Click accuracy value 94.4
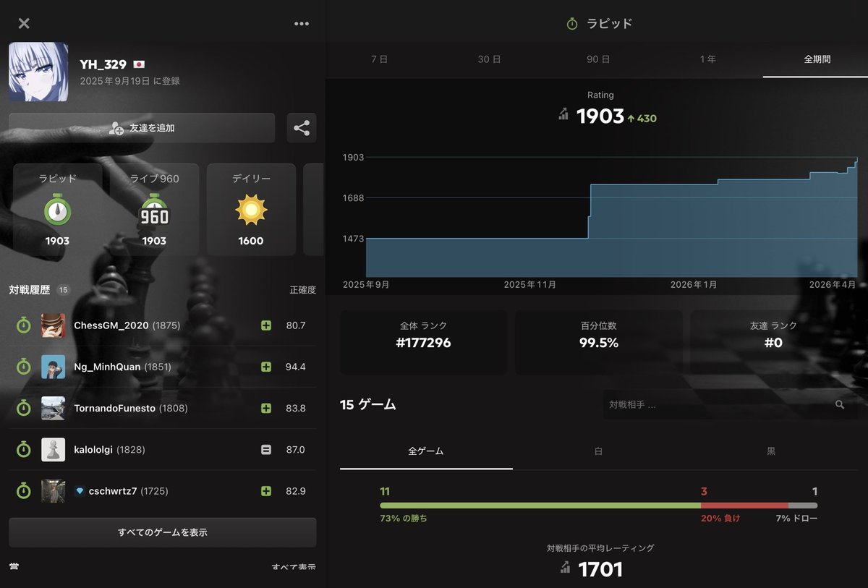 296,367
